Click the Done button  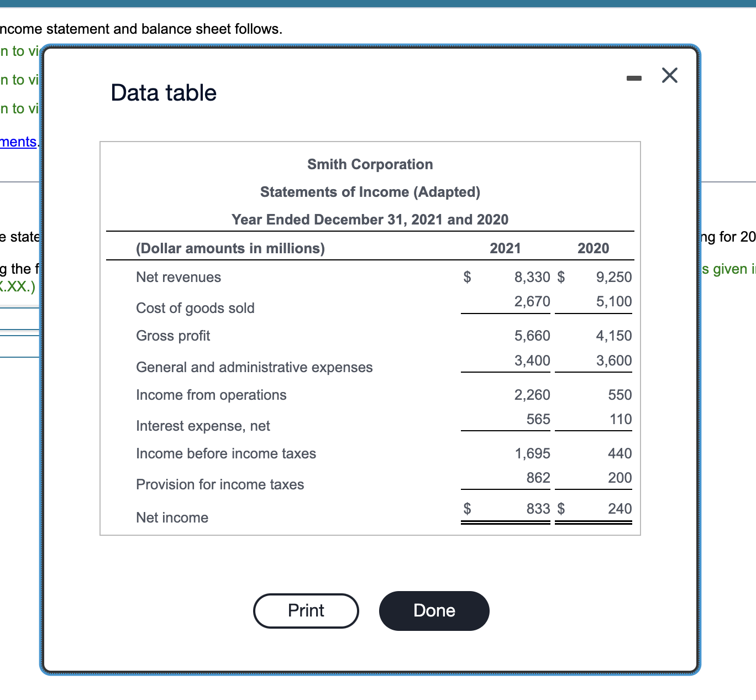point(434,610)
